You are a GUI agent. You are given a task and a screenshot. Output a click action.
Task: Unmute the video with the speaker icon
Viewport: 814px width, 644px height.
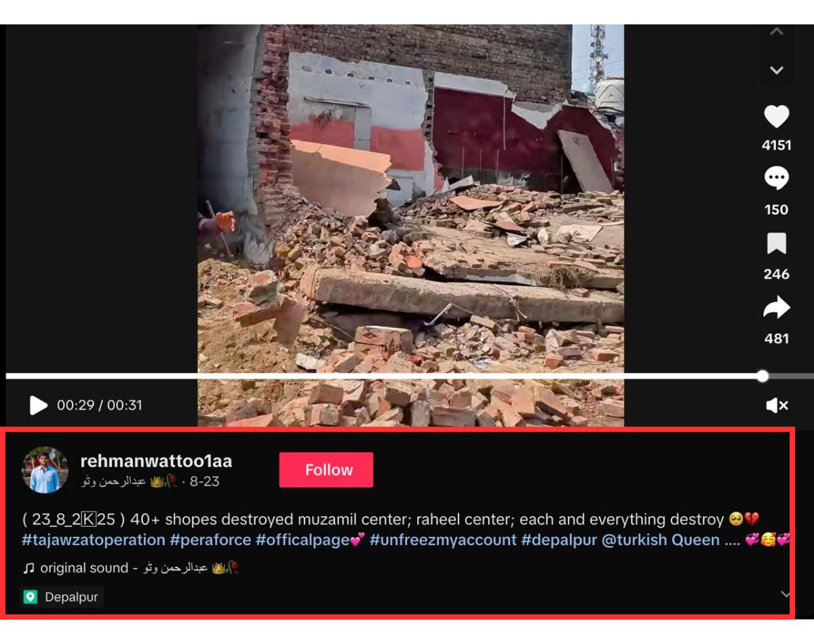coord(777,405)
